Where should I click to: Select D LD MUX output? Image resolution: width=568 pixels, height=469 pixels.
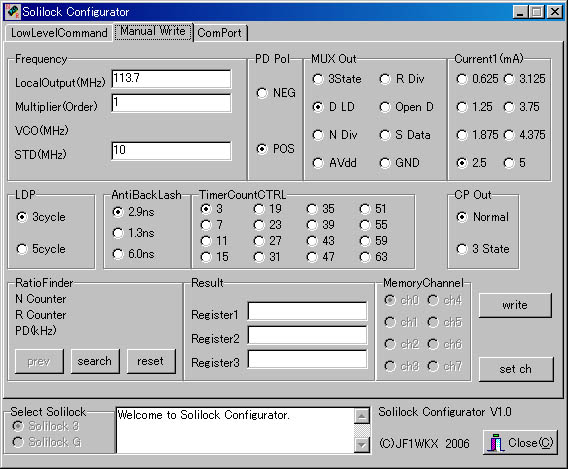tap(333, 107)
